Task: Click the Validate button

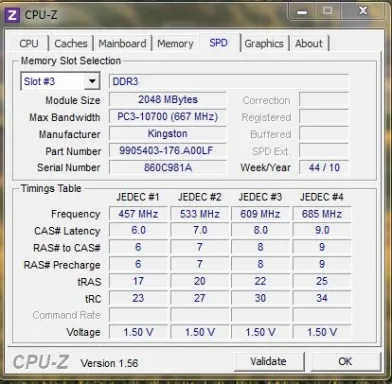Action: pyautogui.click(x=268, y=361)
